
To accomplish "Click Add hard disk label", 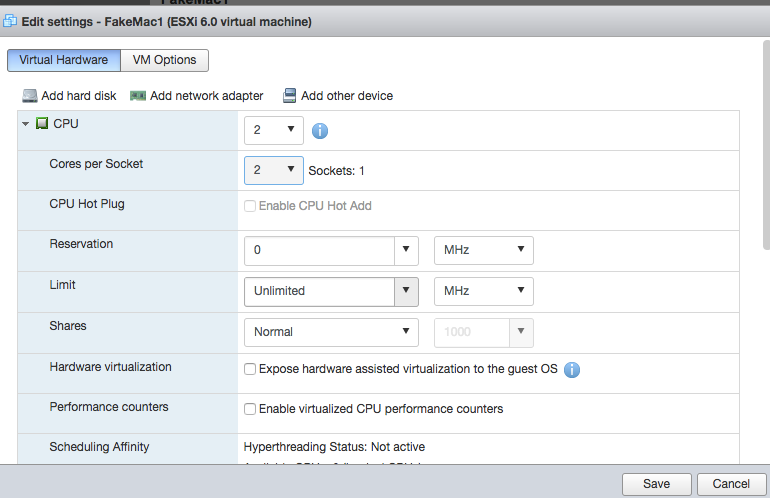I will click(x=79, y=96).
